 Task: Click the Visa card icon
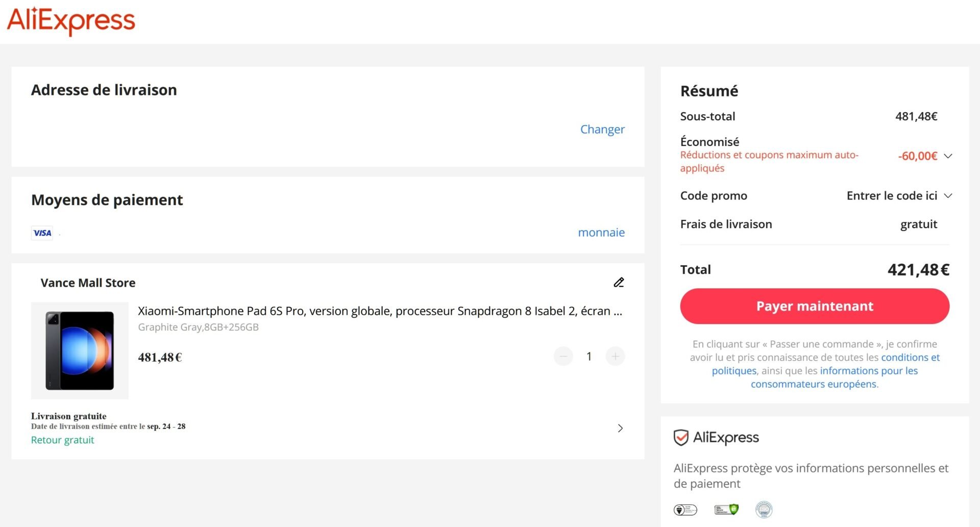click(x=42, y=233)
